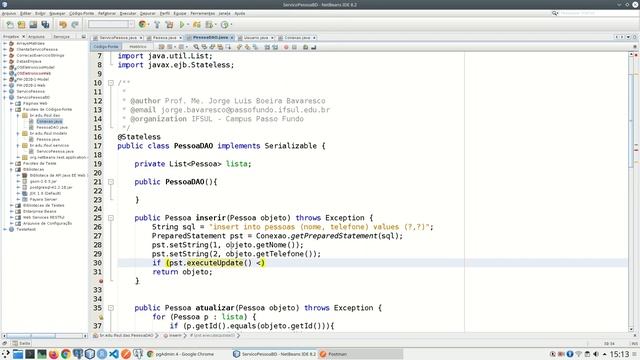Click the Build Project hammer icon
Screen dimensions: 640x360
tap(157, 25)
